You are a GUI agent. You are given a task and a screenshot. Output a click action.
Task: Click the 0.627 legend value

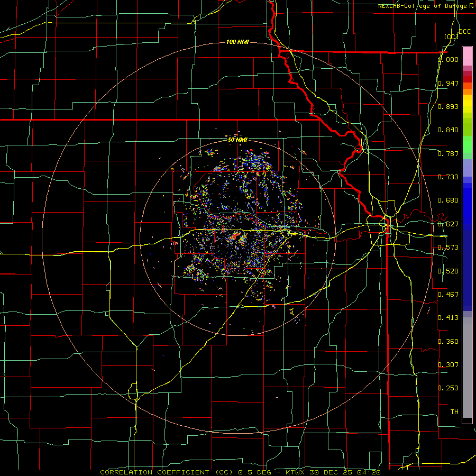click(x=448, y=224)
